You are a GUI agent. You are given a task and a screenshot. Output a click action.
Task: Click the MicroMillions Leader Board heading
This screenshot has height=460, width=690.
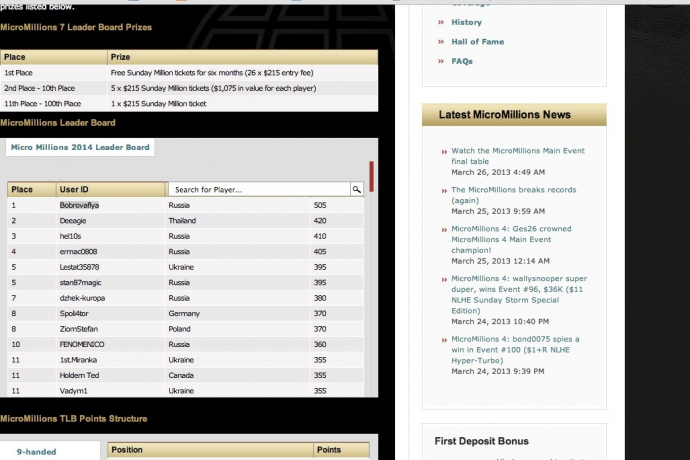pyautogui.click(x=58, y=123)
